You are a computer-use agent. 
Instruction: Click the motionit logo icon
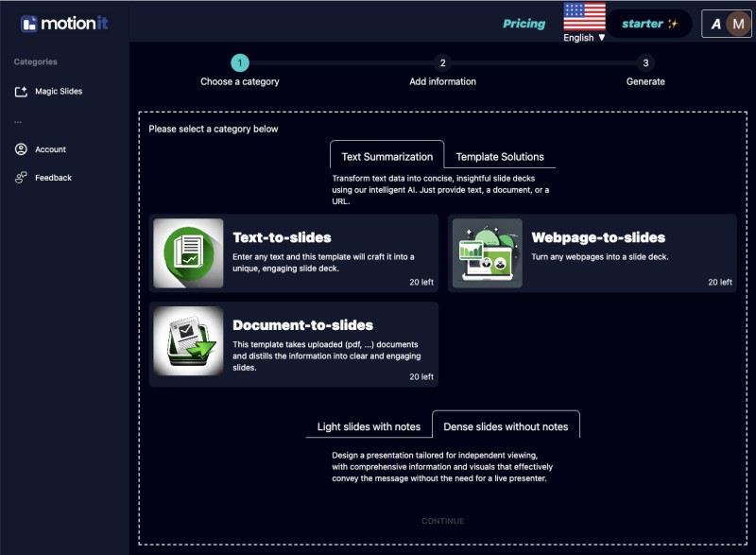click(29, 24)
